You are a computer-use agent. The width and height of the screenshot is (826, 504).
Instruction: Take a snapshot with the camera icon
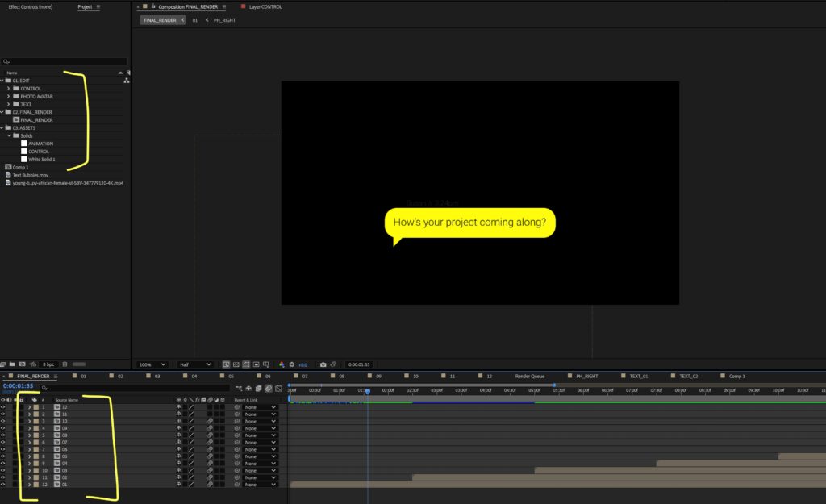click(323, 364)
